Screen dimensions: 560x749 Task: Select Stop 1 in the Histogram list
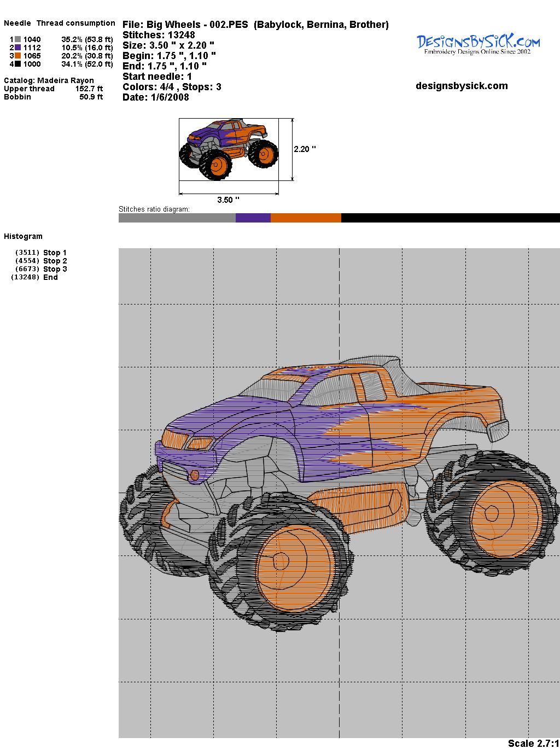point(55,253)
